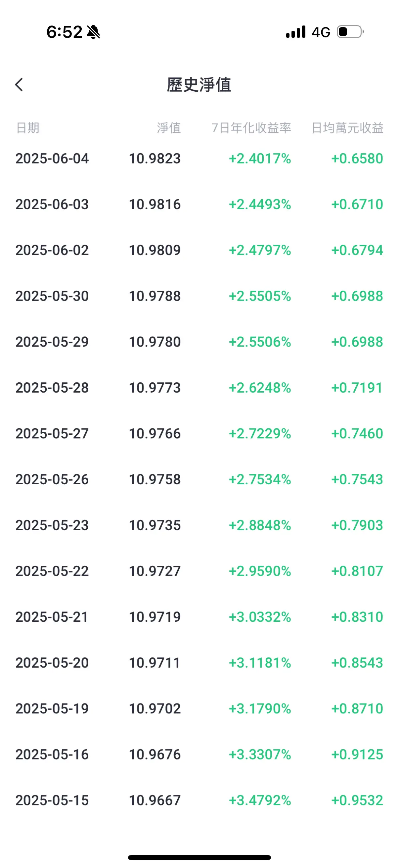Image resolution: width=399 pixels, height=868 pixels.
Task: Tap the +3.0332% yield on 2025-05-21
Action: point(260,617)
